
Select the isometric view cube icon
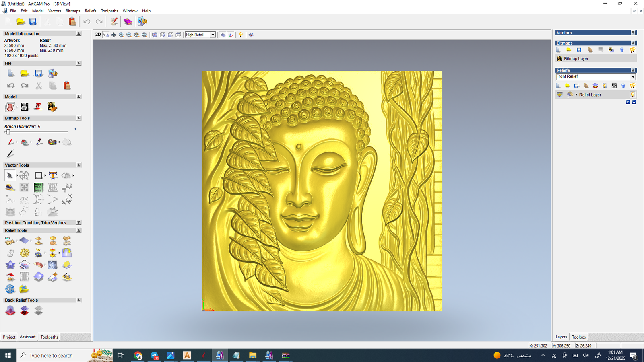pyautogui.click(x=155, y=35)
